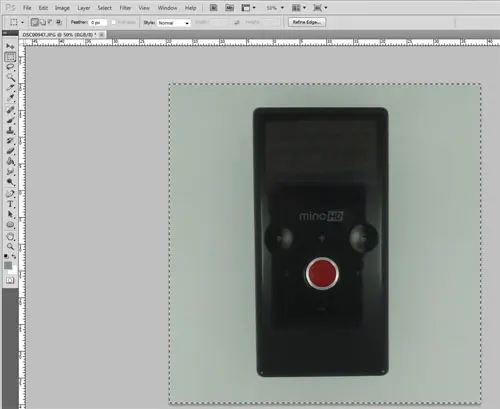
Task: Open the Edit menu
Action: [x=43, y=8]
